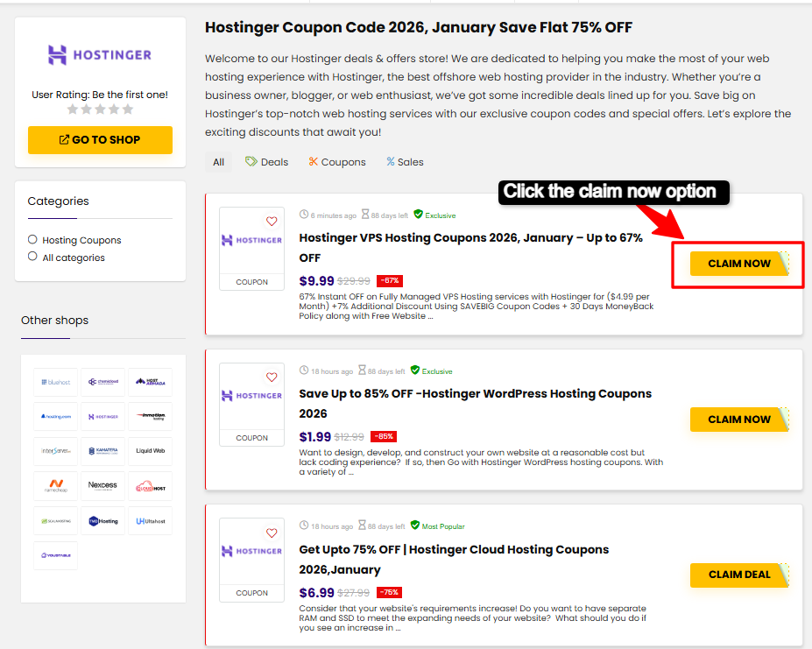Open the HostArmada shop logo
This screenshot has height=649, width=812.
(150, 382)
